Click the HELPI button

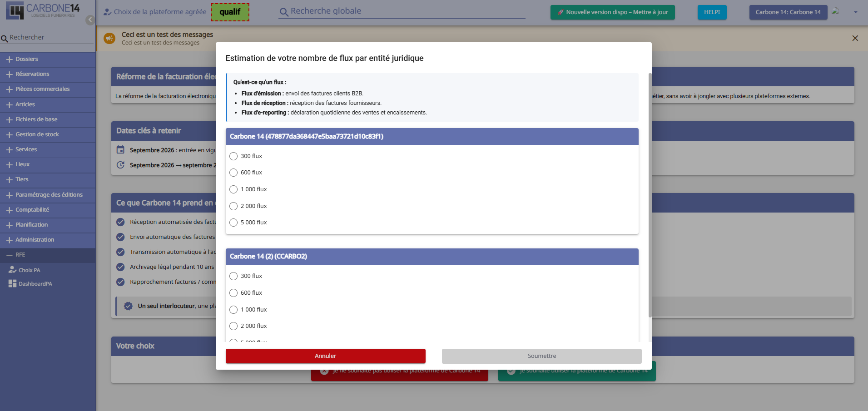coord(712,12)
